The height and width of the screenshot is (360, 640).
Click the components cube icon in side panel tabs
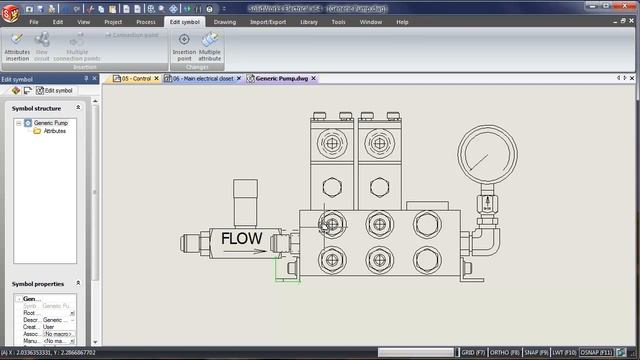[x=16, y=91]
